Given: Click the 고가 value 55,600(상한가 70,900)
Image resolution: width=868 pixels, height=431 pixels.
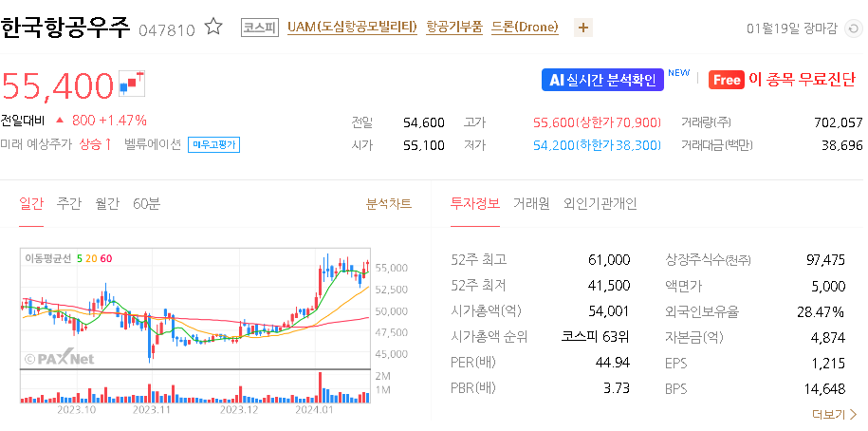Looking at the screenshot, I should (598, 122).
